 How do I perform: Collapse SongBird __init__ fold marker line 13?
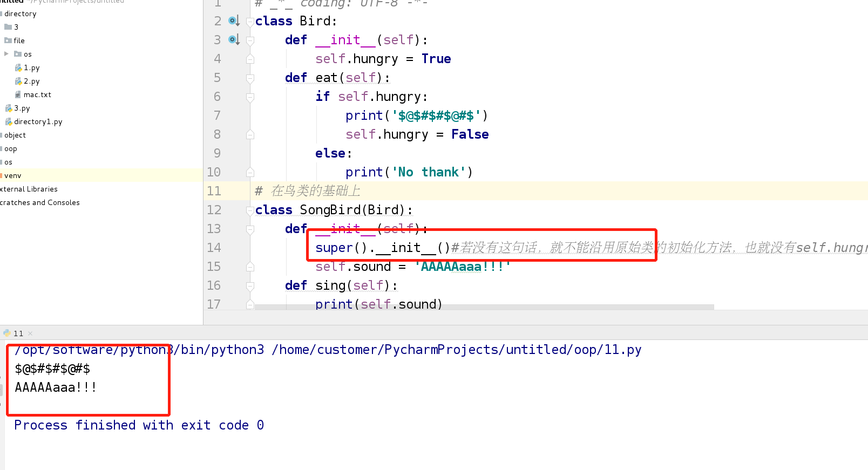(250, 229)
